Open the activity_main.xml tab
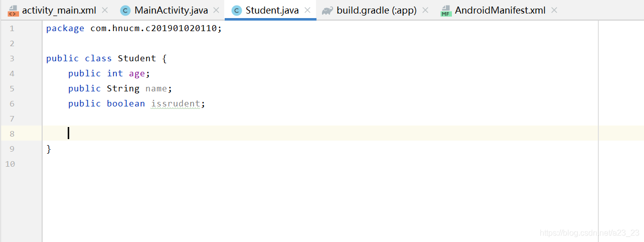This screenshot has width=644, height=242. pos(59,11)
